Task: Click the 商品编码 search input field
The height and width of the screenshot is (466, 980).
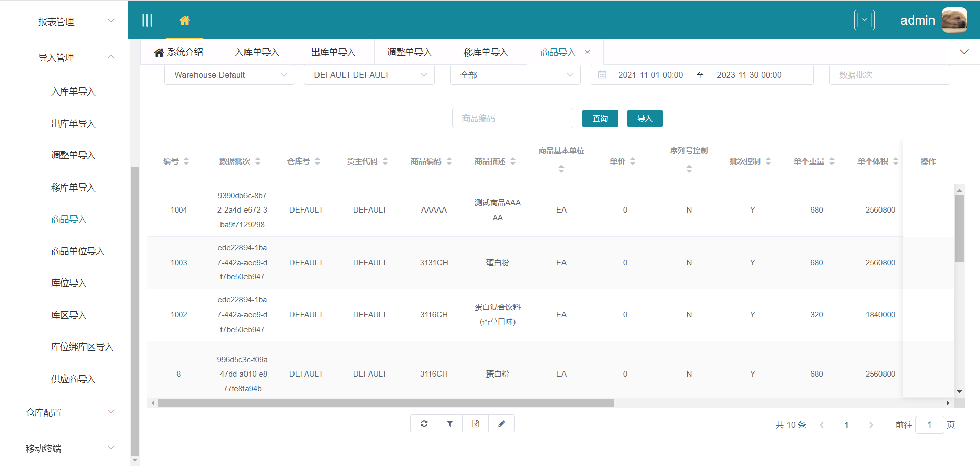Action: (x=512, y=118)
